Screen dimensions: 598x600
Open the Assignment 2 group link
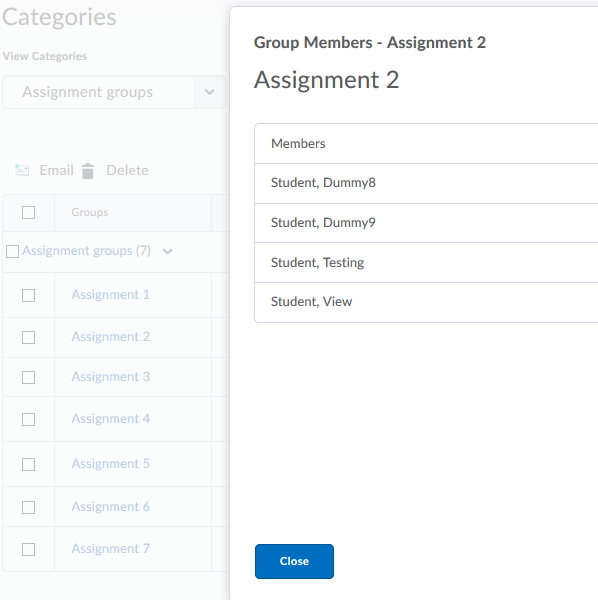[111, 337]
